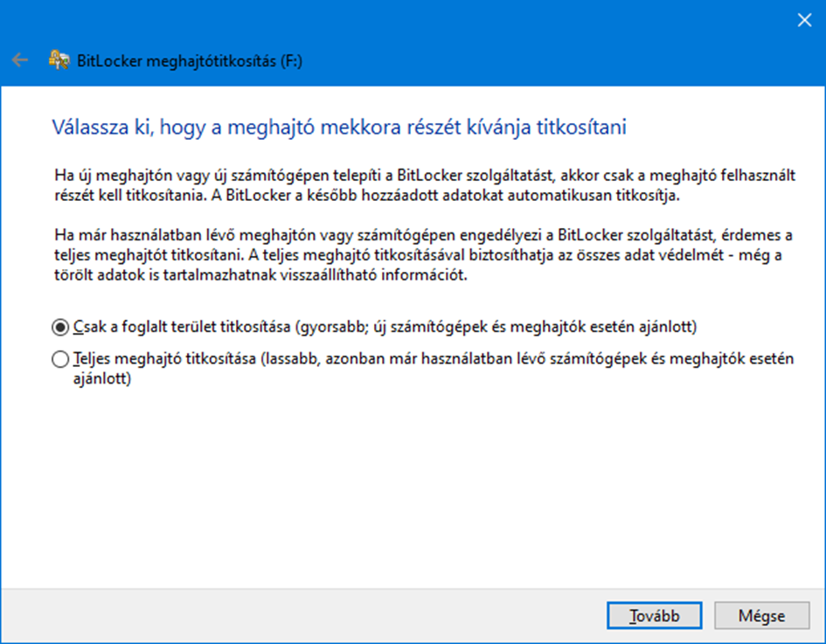Close the BitLocker dialog window

[x=804, y=20]
